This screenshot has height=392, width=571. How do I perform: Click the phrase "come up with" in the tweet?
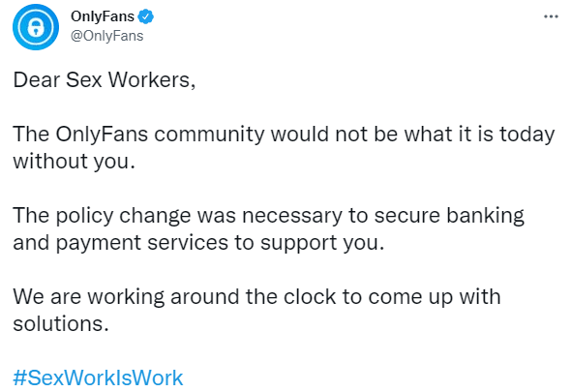point(435,297)
